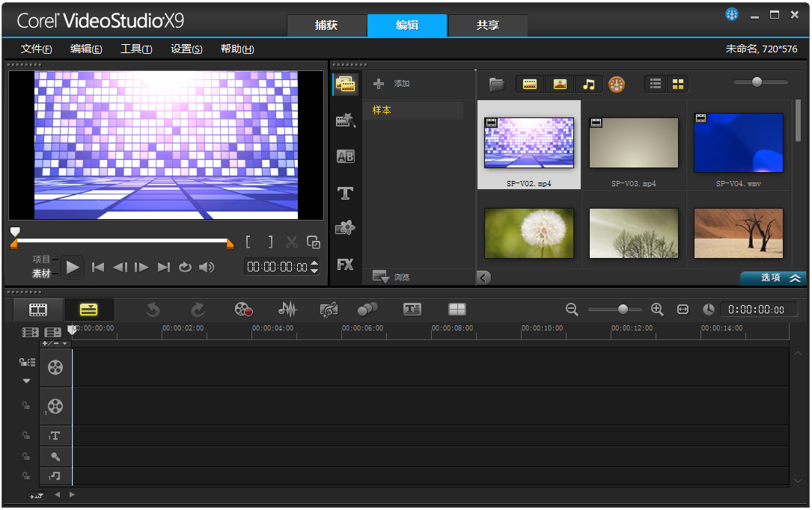
Task: Open the 工具(T) menu
Action: (x=136, y=49)
